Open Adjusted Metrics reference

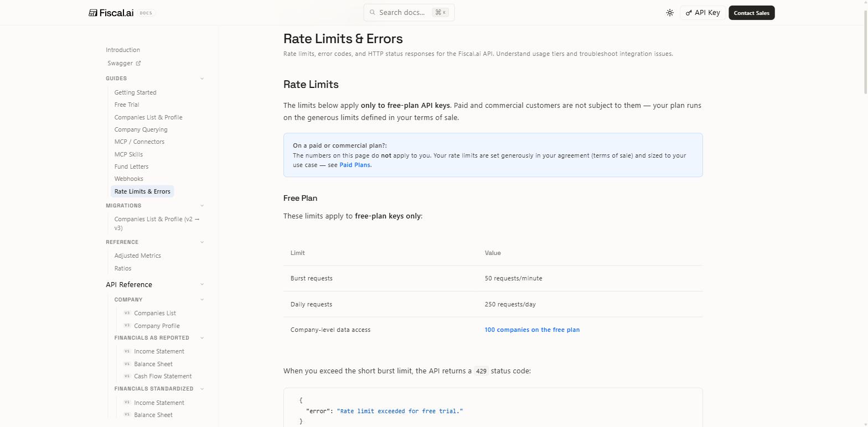coord(137,256)
